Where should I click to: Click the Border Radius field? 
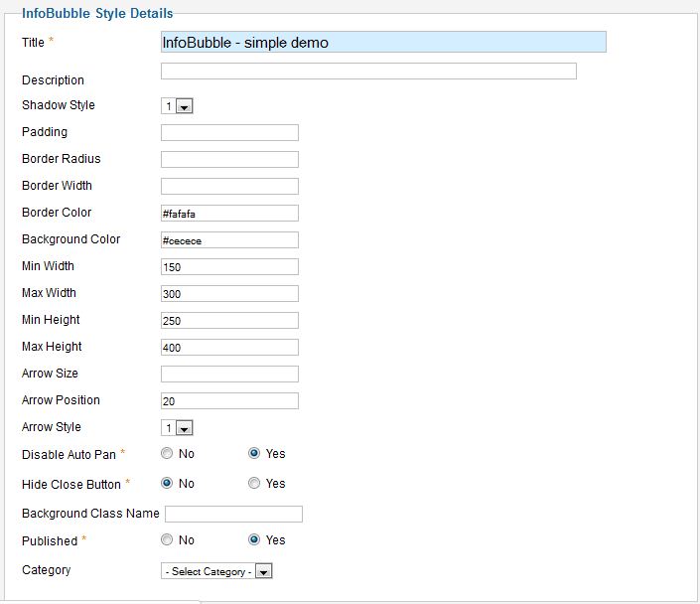click(228, 159)
